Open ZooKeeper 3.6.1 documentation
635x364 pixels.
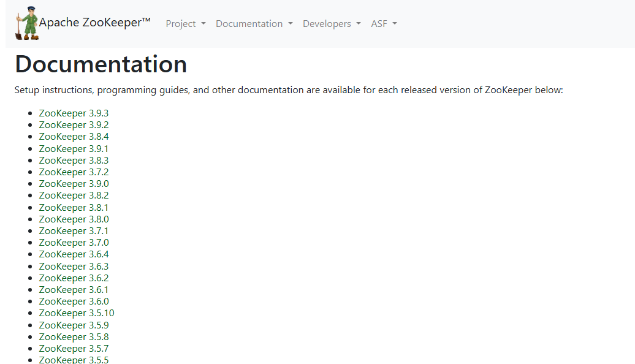click(74, 290)
